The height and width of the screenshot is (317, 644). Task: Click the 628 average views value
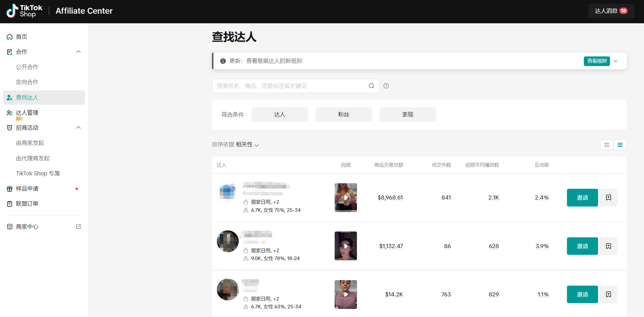(493, 246)
